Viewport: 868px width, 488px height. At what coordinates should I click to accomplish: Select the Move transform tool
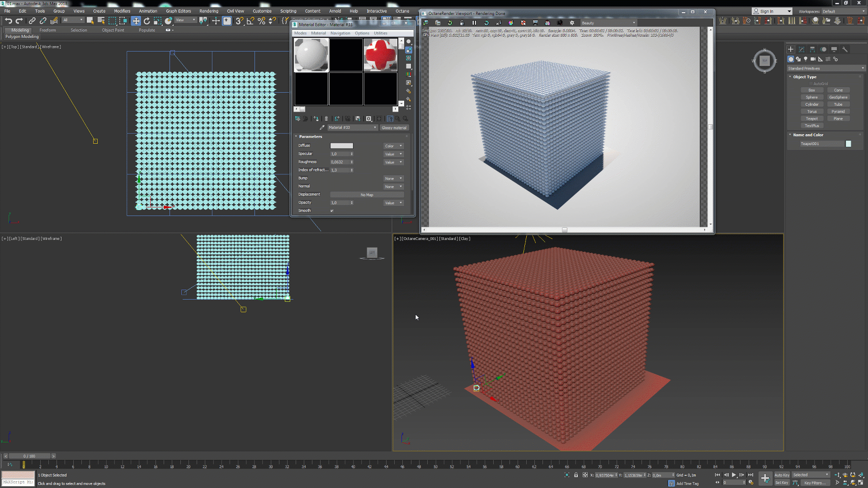136,21
